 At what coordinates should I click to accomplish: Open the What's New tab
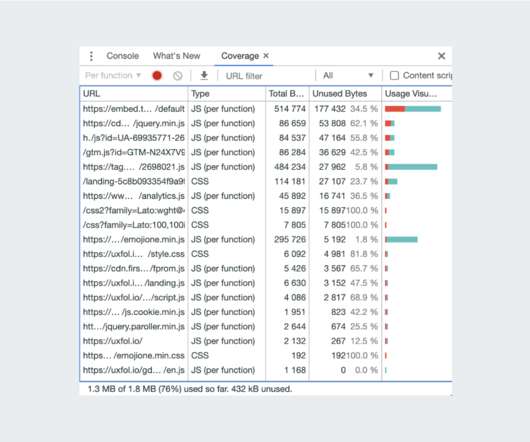[x=176, y=56]
